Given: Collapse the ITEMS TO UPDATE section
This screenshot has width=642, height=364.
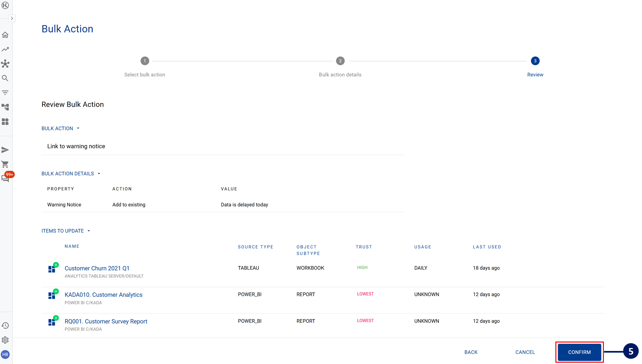Looking at the screenshot, I should point(66,231).
